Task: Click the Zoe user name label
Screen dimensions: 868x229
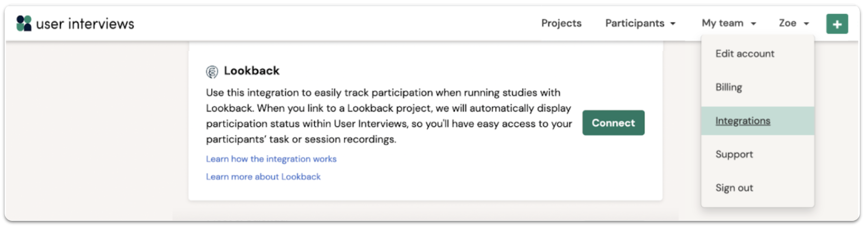Action: pos(788,23)
